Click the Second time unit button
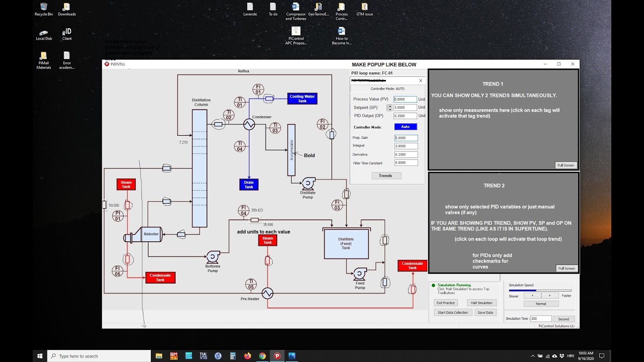This screenshot has height=362, width=644. pos(563,319)
